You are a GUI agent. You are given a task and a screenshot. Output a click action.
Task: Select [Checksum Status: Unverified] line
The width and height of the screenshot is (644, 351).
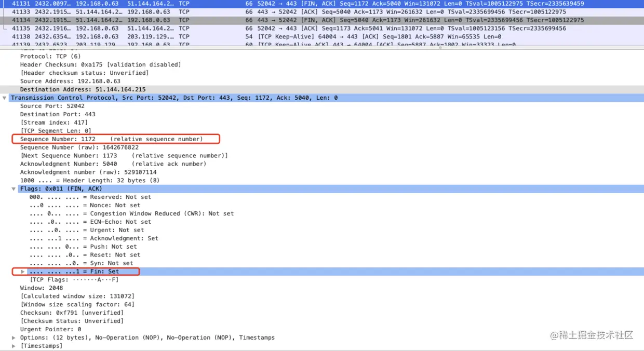point(72,321)
